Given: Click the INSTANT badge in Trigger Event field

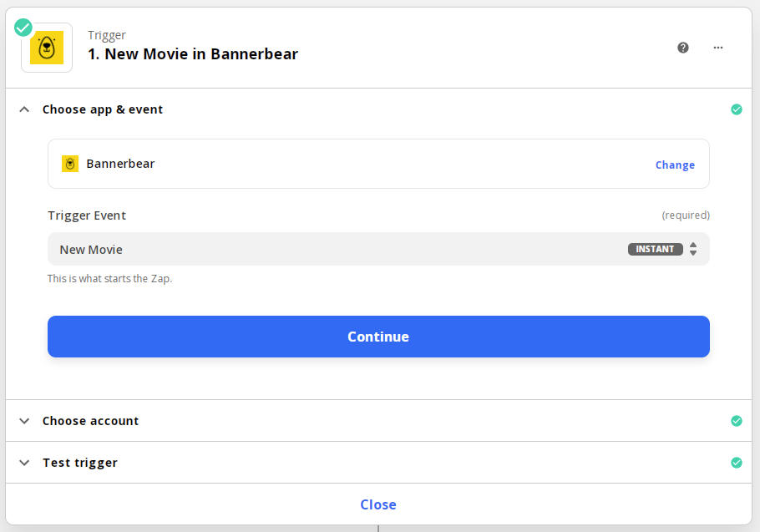Looking at the screenshot, I should click(x=655, y=249).
